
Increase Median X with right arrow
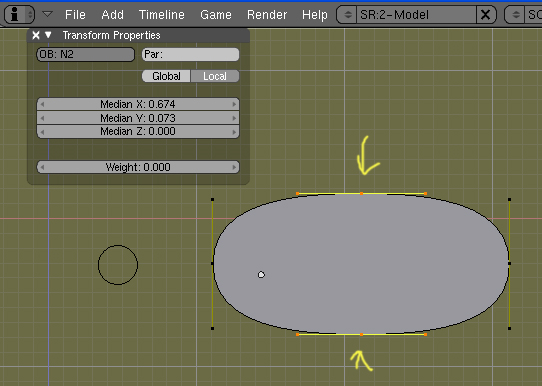pyautogui.click(x=234, y=104)
